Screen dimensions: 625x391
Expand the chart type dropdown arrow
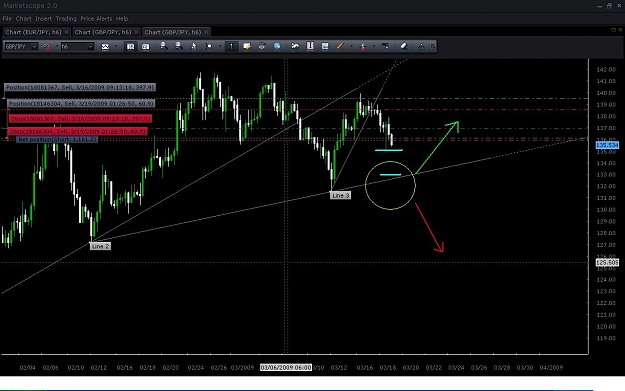point(116,47)
